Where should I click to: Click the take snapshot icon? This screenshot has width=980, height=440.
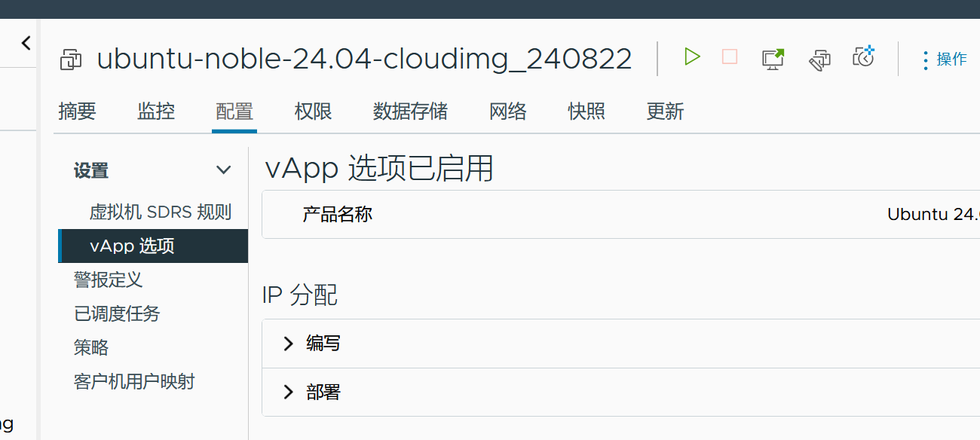(863, 57)
